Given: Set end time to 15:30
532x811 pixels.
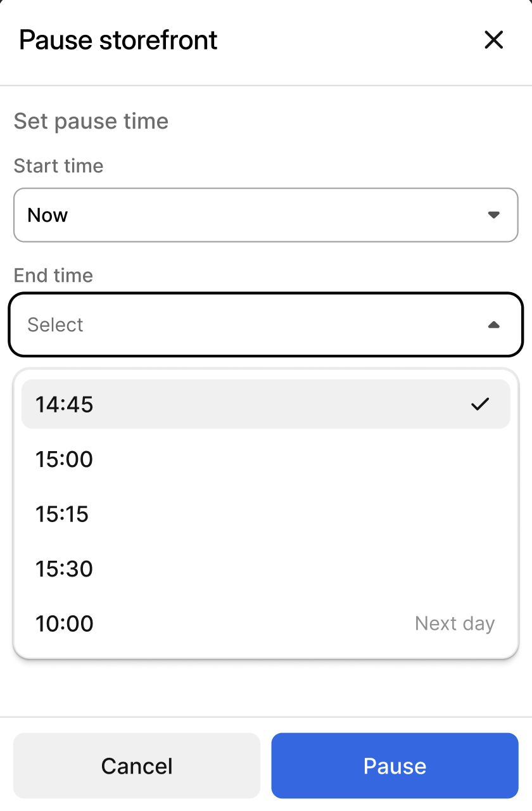Looking at the screenshot, I should pyautogui.click(x=65, y=569).
